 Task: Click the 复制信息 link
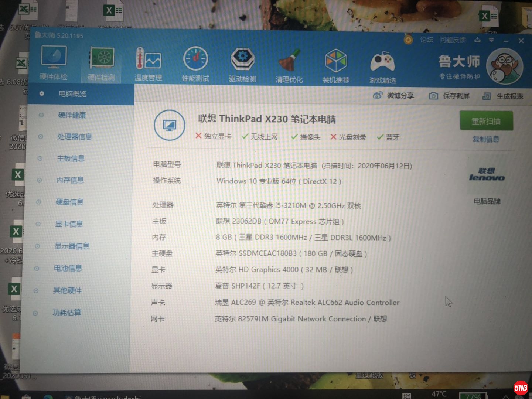486,139
